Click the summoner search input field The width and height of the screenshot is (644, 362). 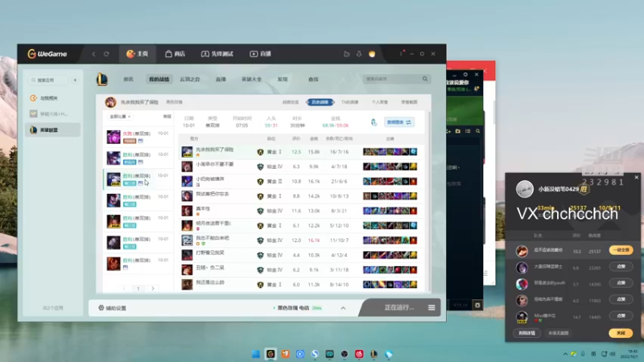click(392, 79)
